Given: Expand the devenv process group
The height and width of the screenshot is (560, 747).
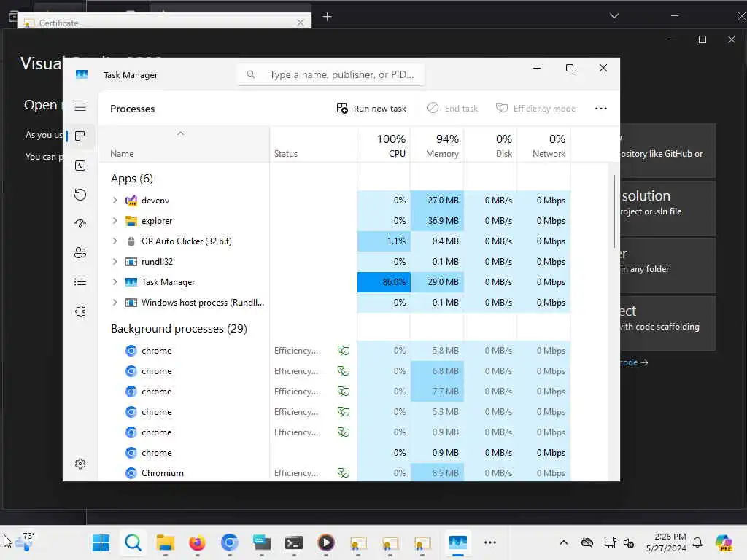Looking at the screenshot, I should [115, 201].
